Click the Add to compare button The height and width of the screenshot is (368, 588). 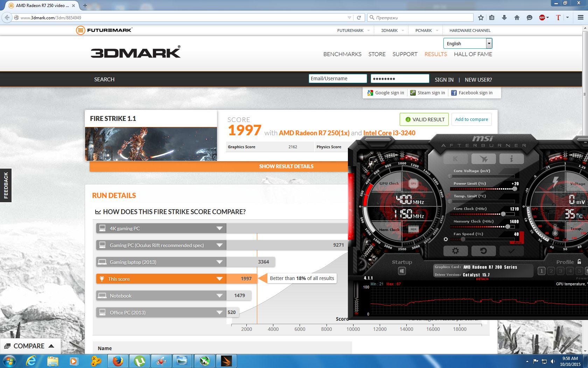[471, 120]
